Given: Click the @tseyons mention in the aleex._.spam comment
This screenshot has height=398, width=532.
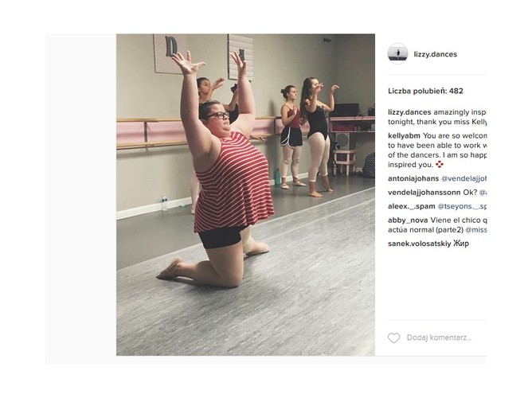Looking at the screenshot, I should point(462,206).
